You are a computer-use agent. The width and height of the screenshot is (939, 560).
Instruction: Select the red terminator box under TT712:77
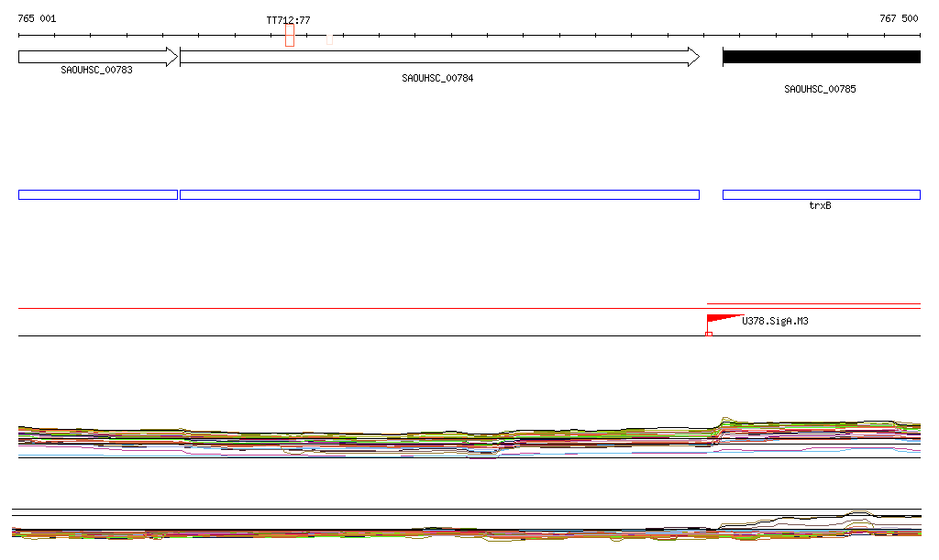(290, 36)
